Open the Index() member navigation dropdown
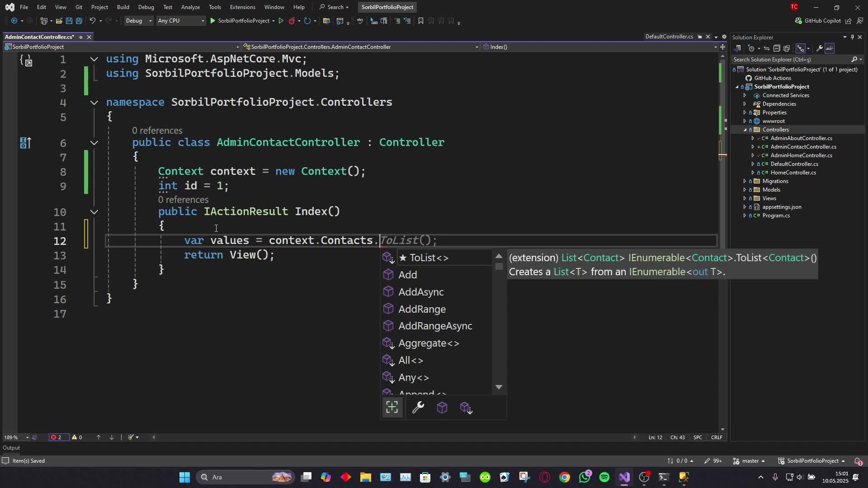 pos(599,47)
